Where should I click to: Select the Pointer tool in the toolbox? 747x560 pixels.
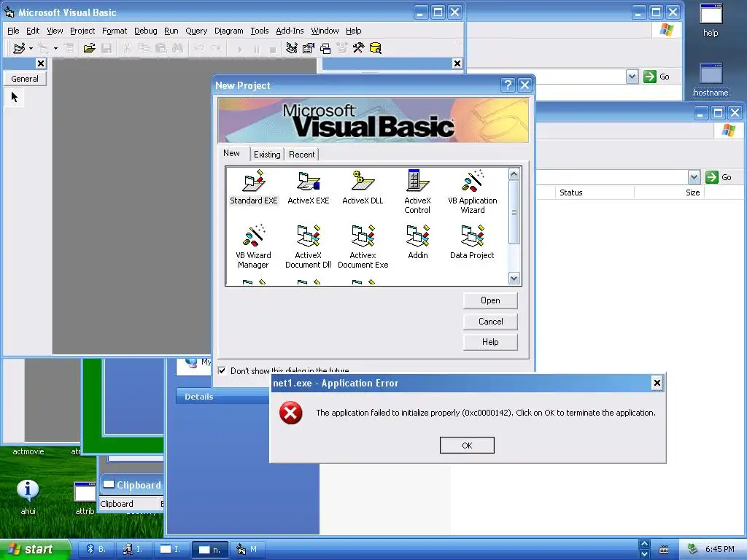[15, 97]
